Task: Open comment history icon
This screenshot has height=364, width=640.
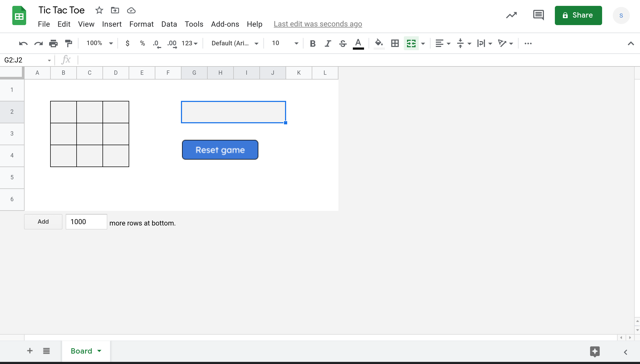Action: 538,15
